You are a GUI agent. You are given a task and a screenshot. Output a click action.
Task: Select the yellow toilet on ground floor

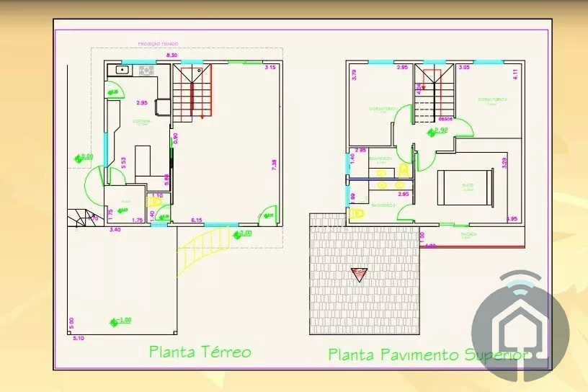[153, 202]
